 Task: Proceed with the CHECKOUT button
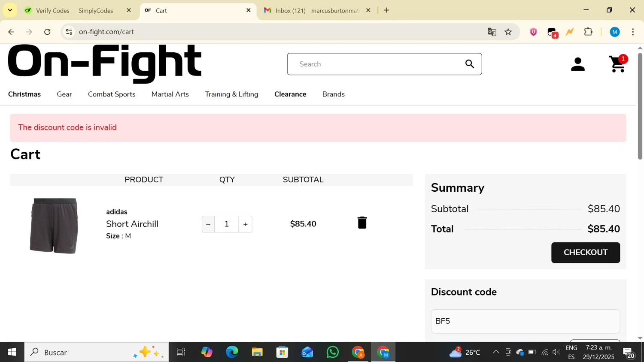click(x=586, y=253)
